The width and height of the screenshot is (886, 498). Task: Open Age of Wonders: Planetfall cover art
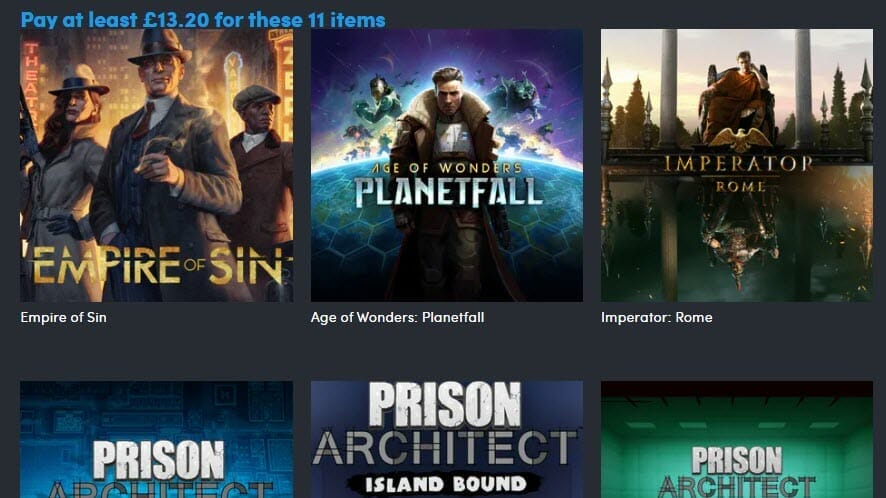coord(446,166)
